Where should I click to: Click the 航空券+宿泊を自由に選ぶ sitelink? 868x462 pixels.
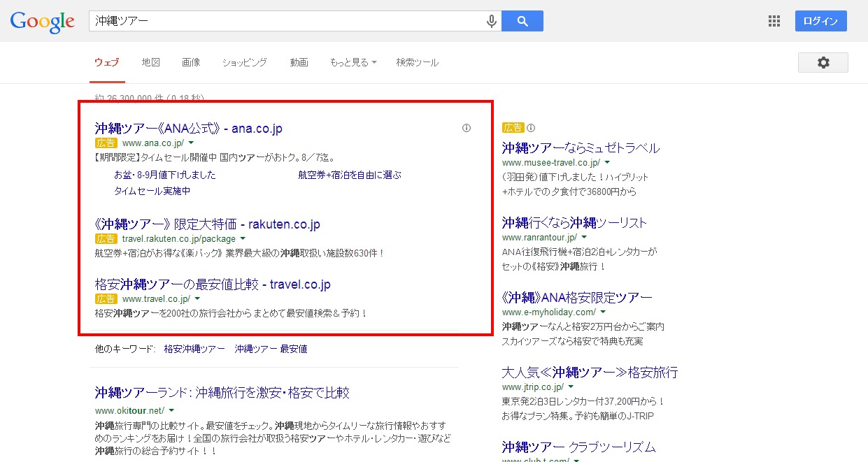coord(350,175)
